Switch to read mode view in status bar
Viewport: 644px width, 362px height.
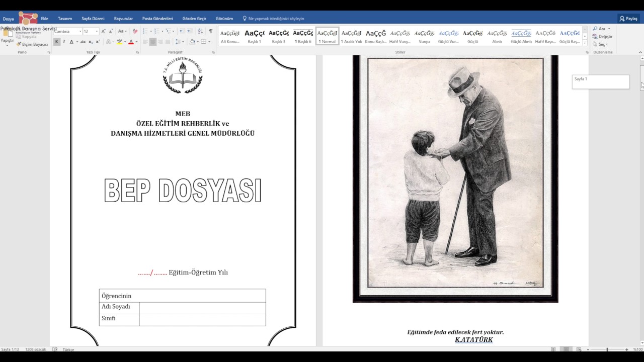click(x=553, y=349)
